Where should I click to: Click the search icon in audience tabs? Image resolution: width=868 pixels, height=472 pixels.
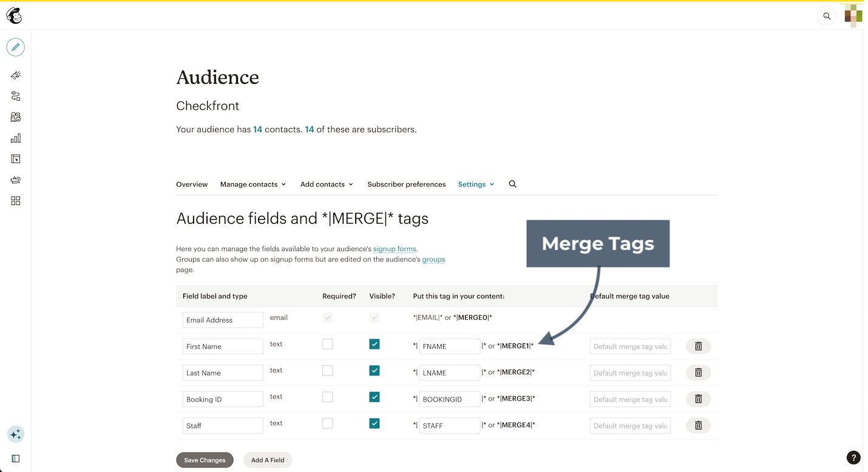click(512, 184)
